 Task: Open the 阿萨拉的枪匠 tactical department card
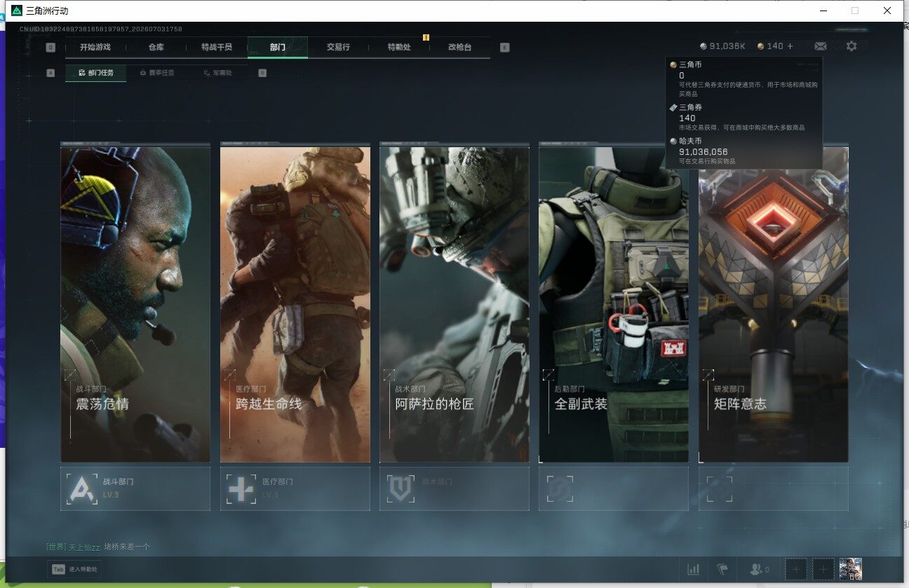point(454,304)
